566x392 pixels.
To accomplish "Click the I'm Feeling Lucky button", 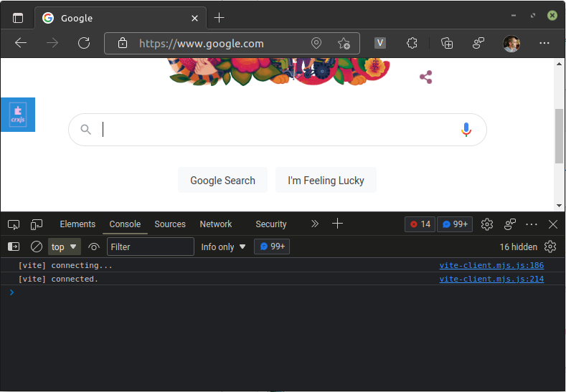I will click(x=326, y=180).
